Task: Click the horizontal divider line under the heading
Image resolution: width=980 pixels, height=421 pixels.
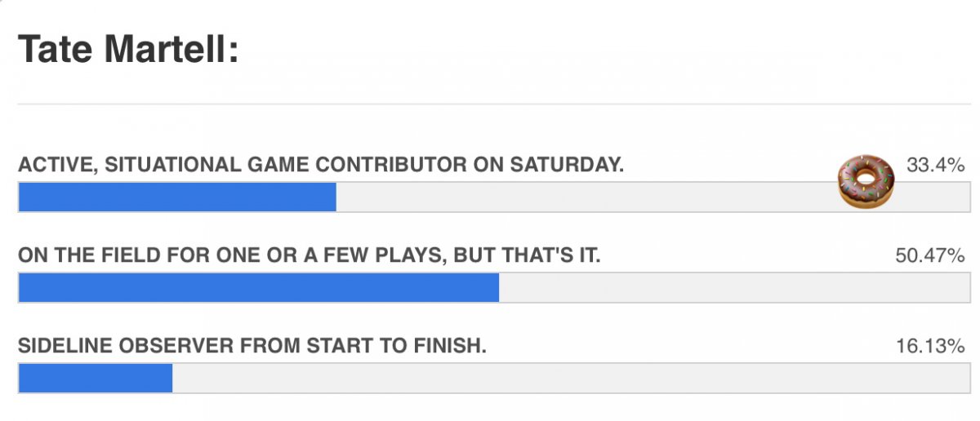Action: point(492,104)
